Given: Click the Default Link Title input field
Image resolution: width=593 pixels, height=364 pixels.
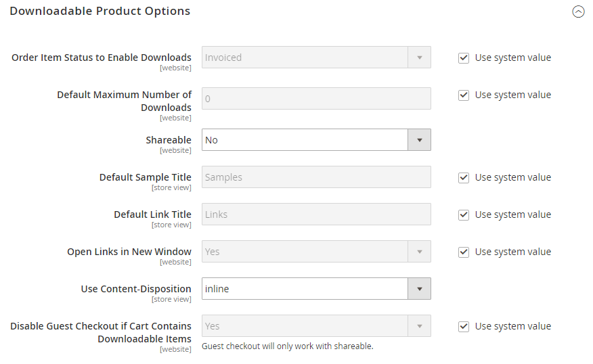Looking at the screenshot, I should pos(316,214).
